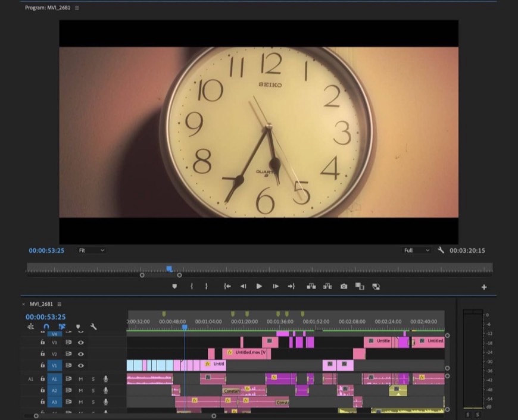Mute audio track A3
Image resolution: width=518 pixels, height=420 pixels.
[x=80, y=402]
